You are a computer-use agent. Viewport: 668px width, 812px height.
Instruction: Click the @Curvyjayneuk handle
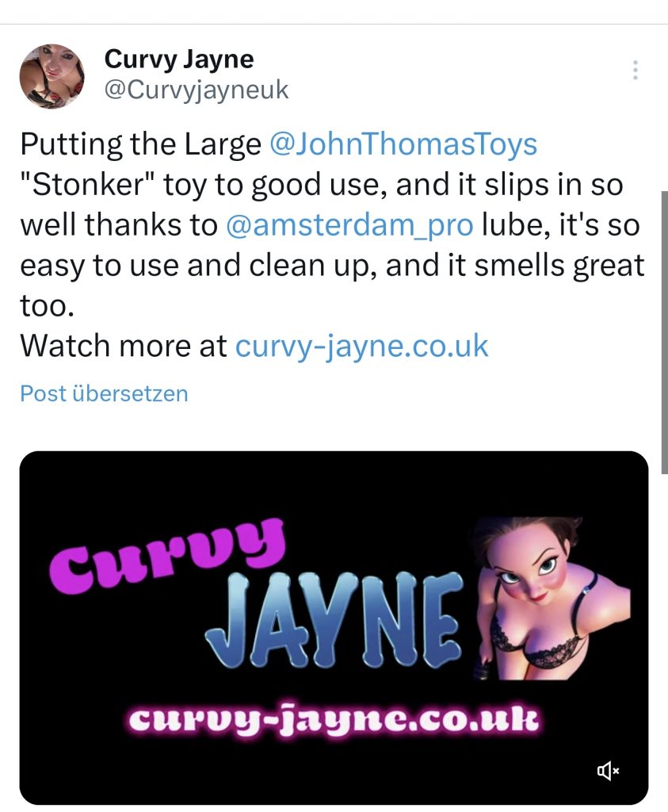(197, 90)
